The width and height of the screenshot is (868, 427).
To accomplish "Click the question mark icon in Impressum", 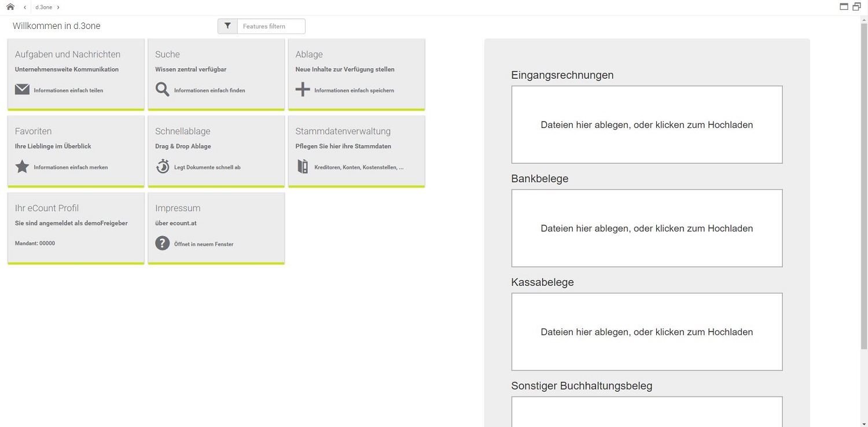I will [x=163, y=244].
